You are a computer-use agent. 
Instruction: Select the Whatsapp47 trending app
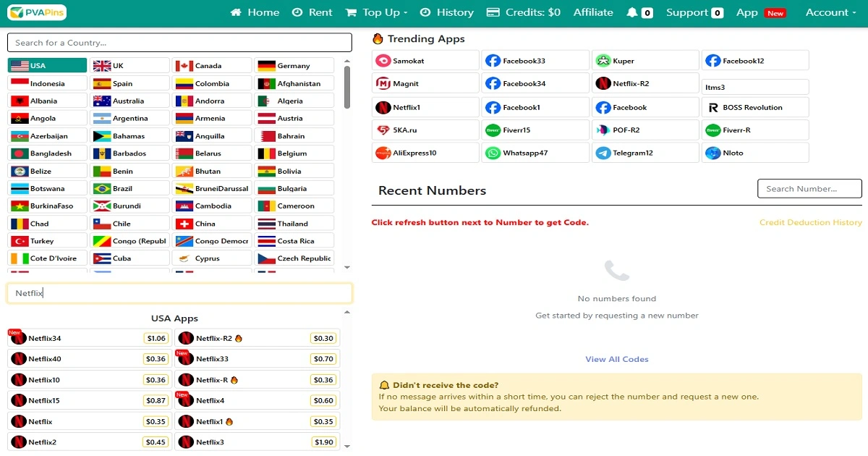click(535, 153)
